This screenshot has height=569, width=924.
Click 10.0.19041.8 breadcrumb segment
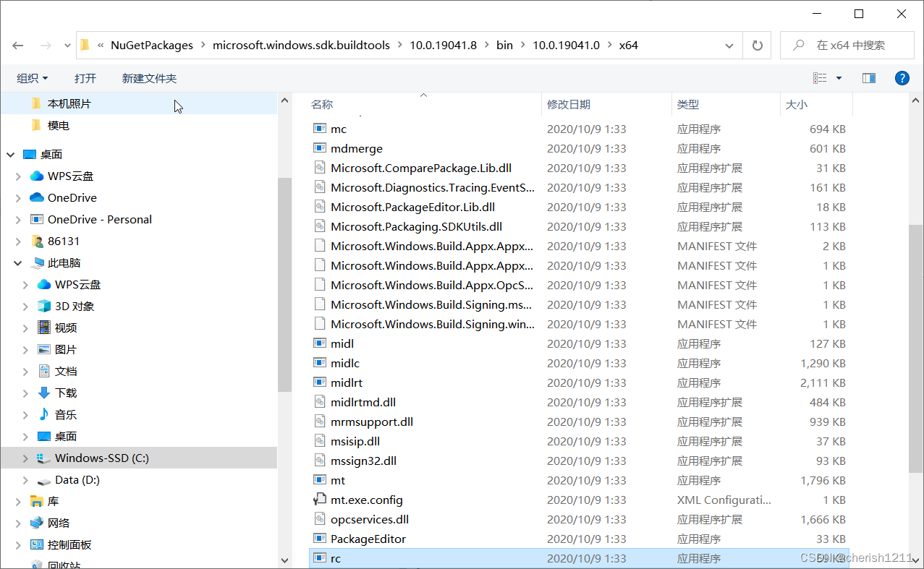443,45
